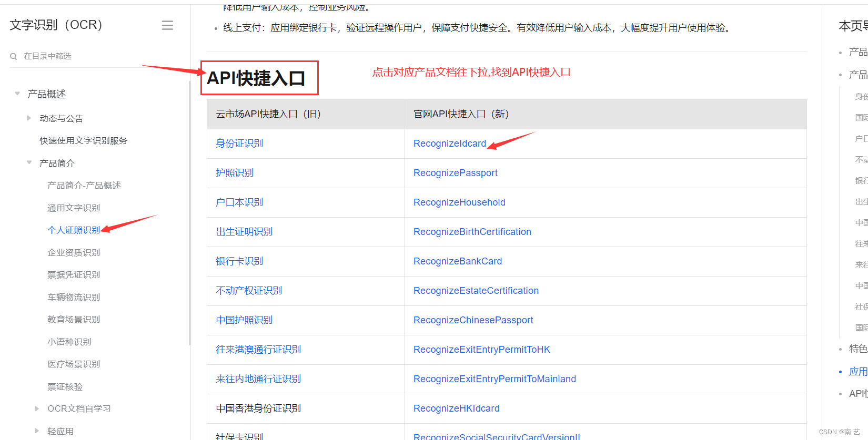868x440 pixels.
Task: Expand the OCR文档自学习 tree node
Action: point(37,408)
